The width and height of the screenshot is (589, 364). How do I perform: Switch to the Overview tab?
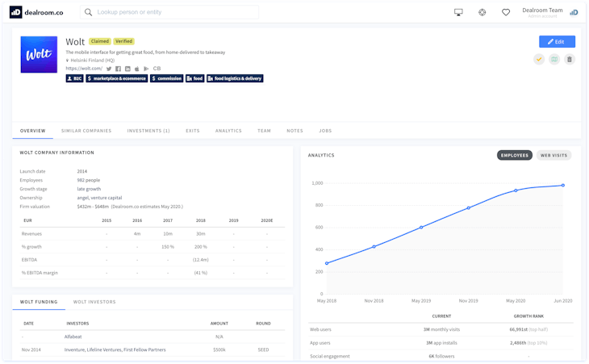tap(33, 131)
